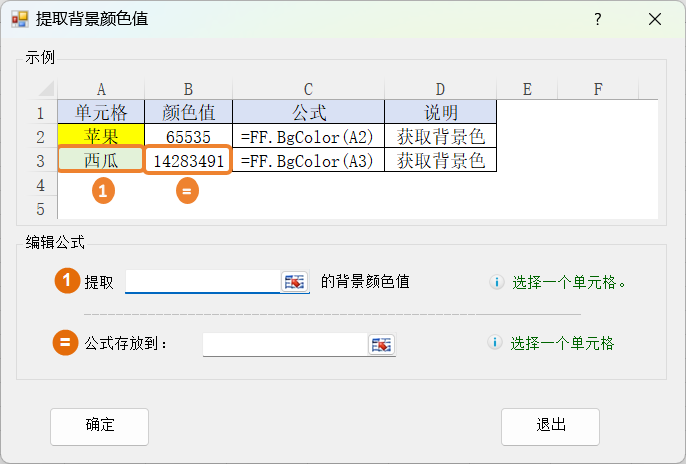Focus the 提取 cell reference input field
Screen dimensions: 686x464
[x=202, y=282]
